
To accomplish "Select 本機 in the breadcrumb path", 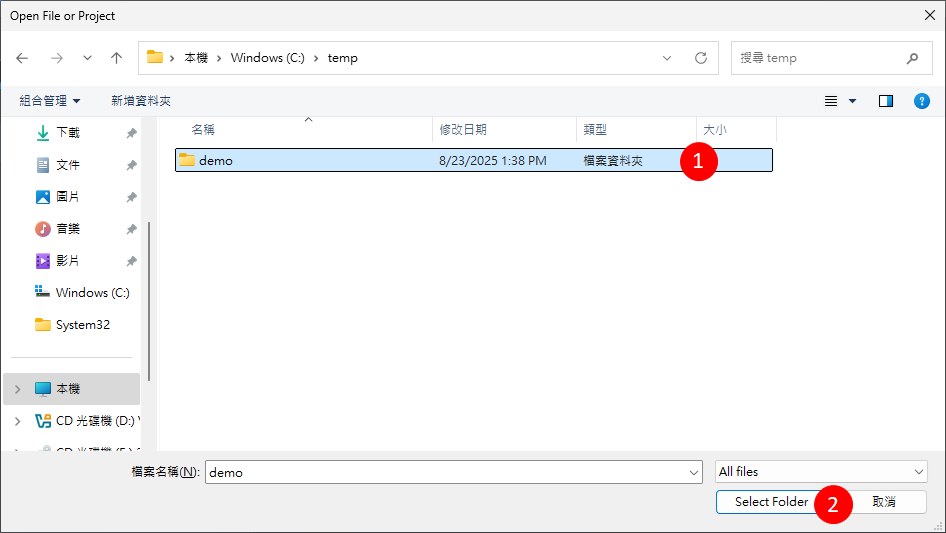I will [x=196, y=58].
